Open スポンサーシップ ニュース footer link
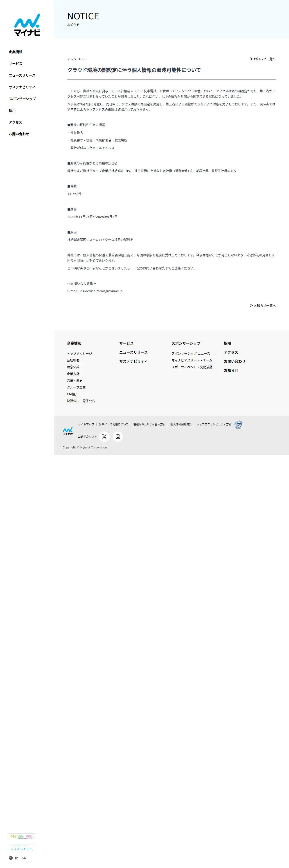This screenshot has width=289, height=868. [191, 354]
